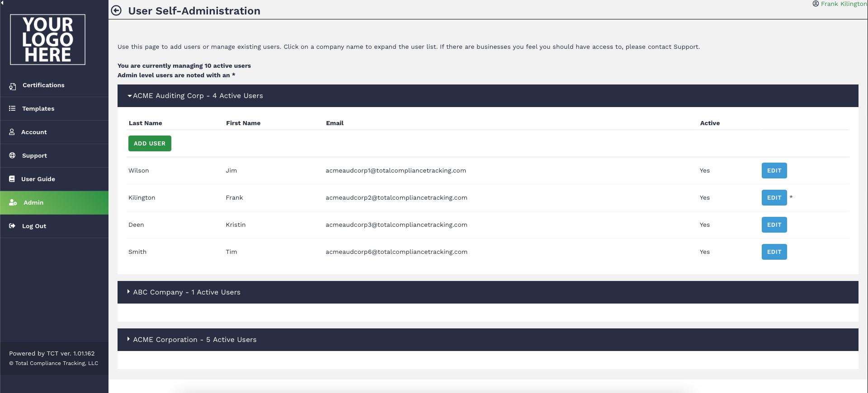Open the Support menu item

point(34,155)
